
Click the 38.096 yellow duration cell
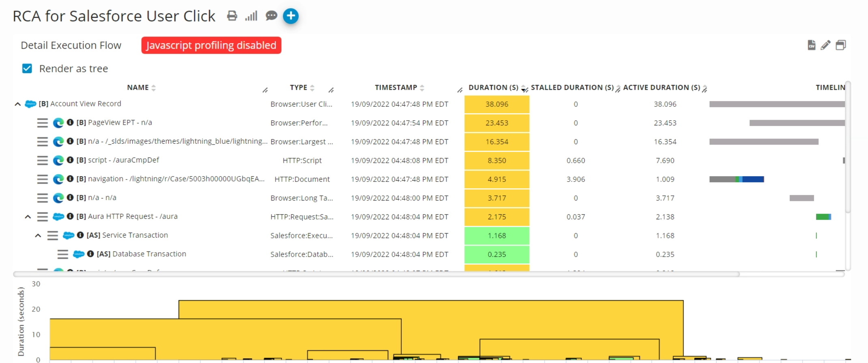click(497, 104)
